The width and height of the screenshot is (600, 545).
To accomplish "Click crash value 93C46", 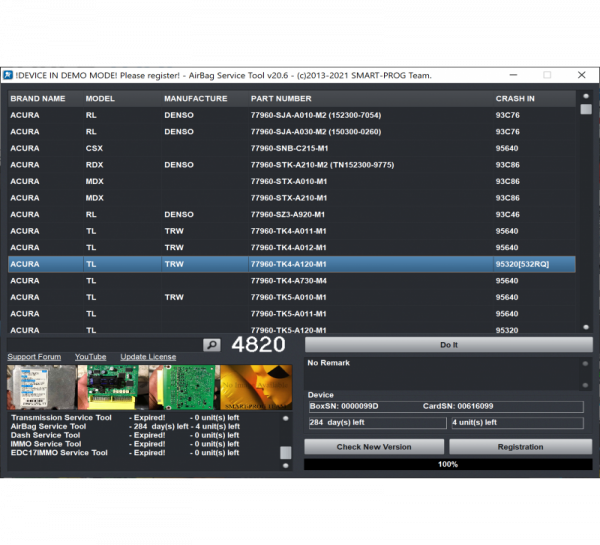I will [x=507, y=214].
